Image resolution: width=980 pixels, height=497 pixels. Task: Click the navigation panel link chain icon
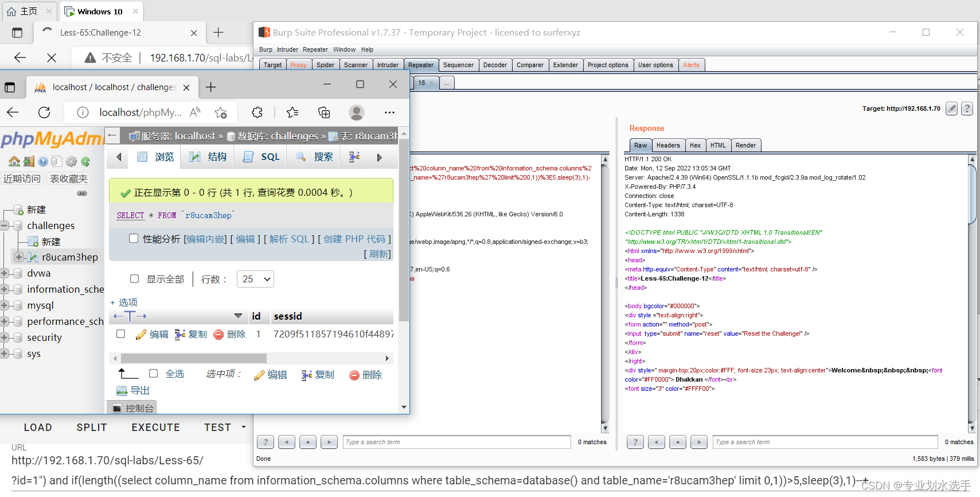click(82, 193)
